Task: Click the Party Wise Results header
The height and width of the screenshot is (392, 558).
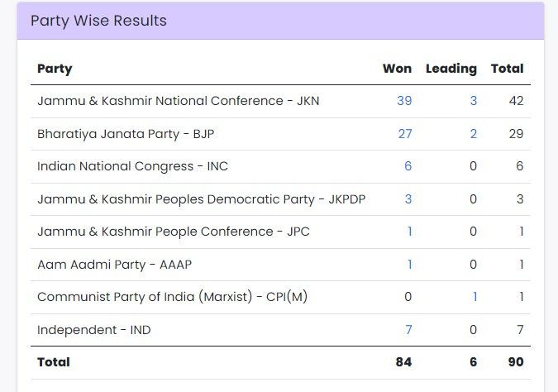Action: [x=98, y=21]
